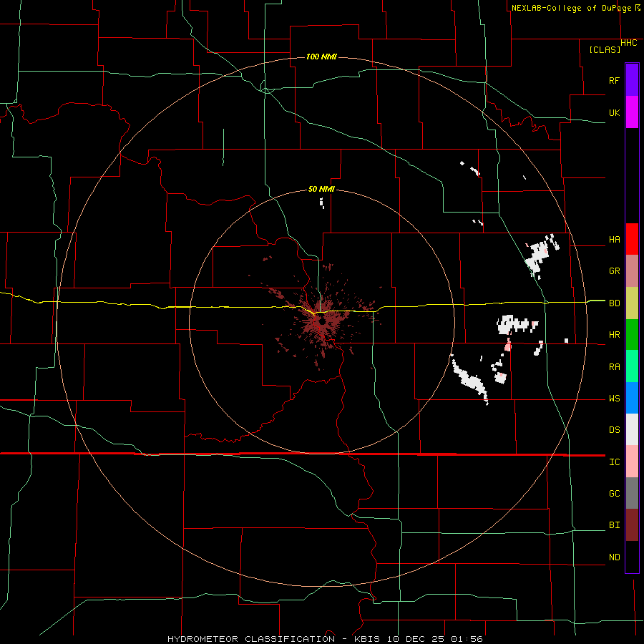Click the BD legend label
Viewport: 644px width, 644px height.
tap(614, 303)
